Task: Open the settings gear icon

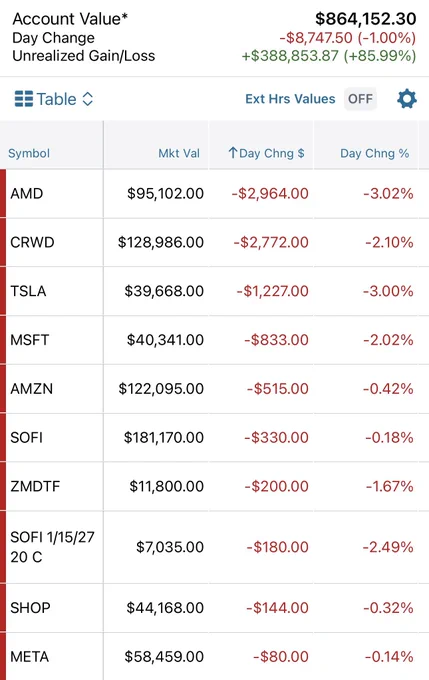Action: (x=406, y=99)
